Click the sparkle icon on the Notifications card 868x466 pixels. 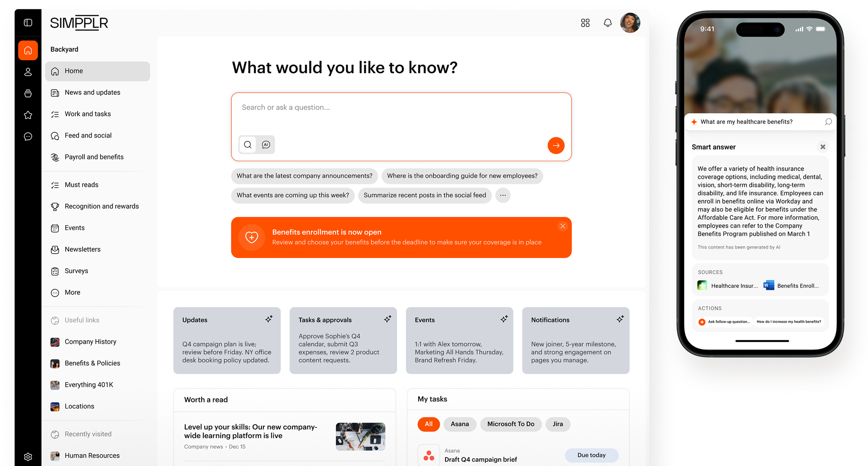[620, 319]
